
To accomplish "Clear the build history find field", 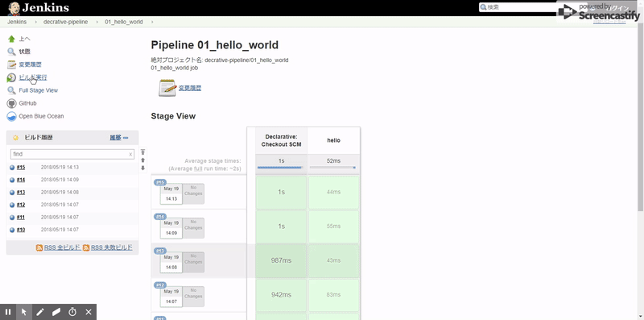I will (130, 154).
